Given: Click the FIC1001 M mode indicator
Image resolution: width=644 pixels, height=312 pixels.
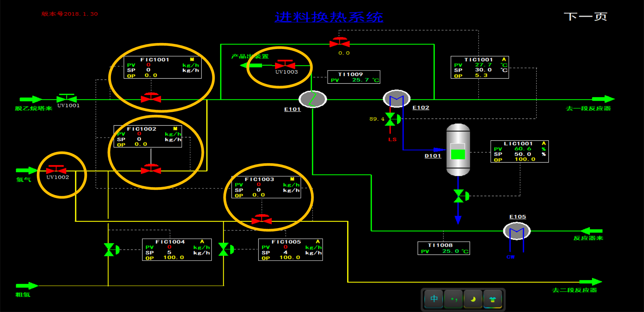Looking at the screenshot, I should point(192,59).
